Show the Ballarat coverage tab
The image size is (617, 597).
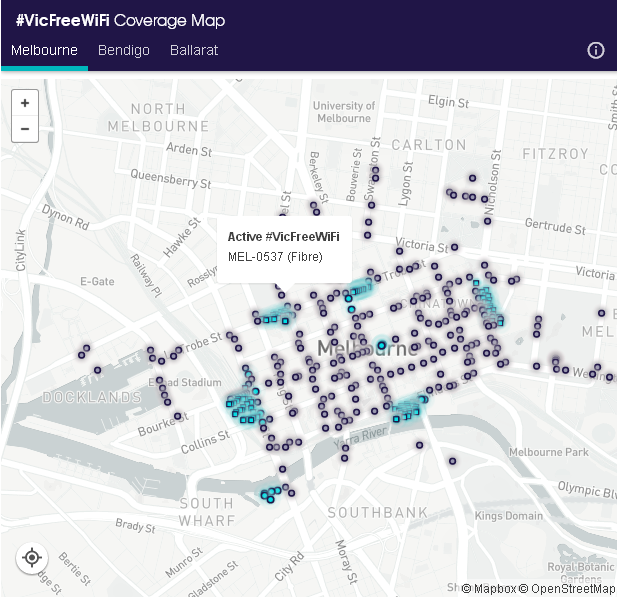pos(194,50)
